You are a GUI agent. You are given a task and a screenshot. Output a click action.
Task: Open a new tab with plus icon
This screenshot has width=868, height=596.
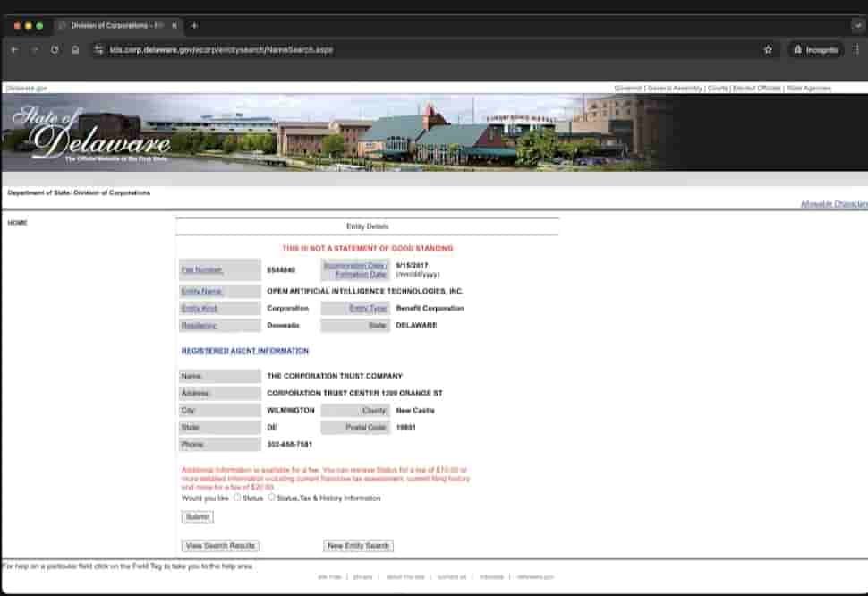(x=194, y=26)
